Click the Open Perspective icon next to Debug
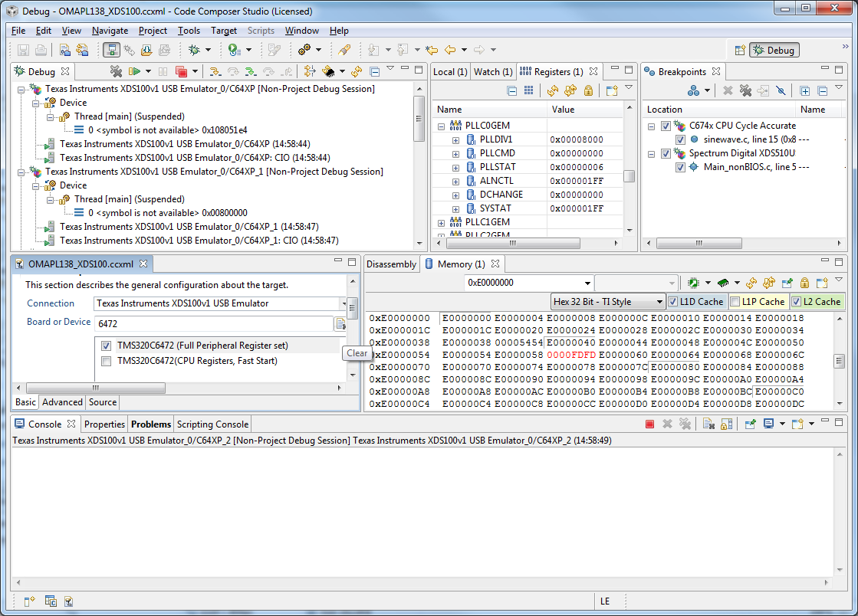The width and height of the screenshot is (858, 616). [x=740, y=51]
